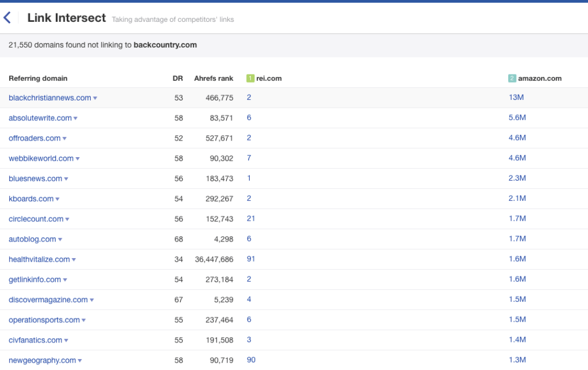The height and width of the screenshot is (370, 588).
Task: View 3 rei.com links from civfanatics.com
Action: [249, 340]
